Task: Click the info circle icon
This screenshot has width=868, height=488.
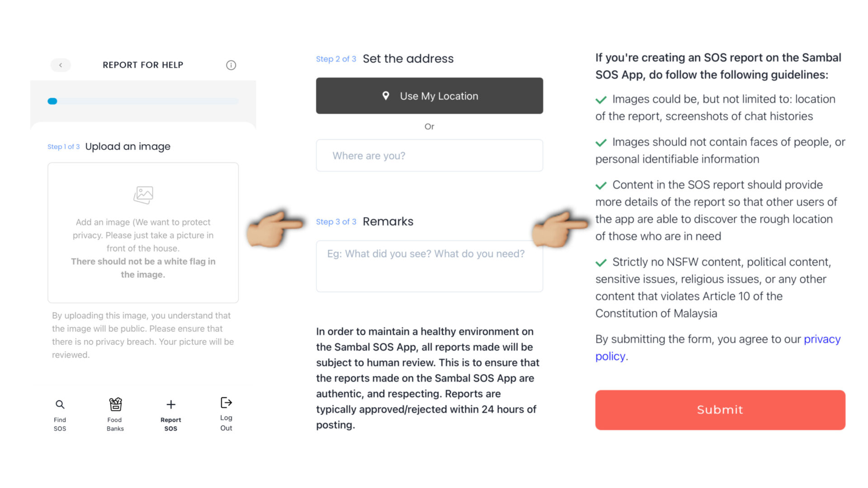Action: pos(230,65)
